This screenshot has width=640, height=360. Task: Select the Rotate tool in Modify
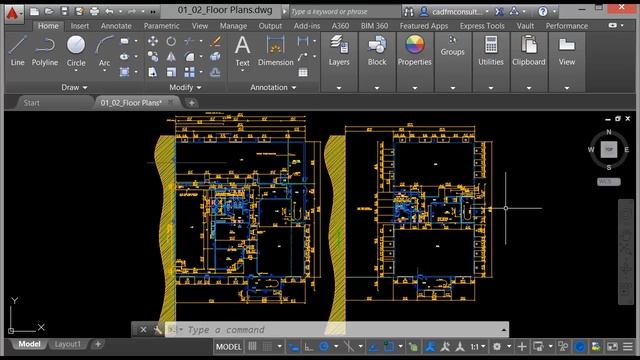coord(171,41)
